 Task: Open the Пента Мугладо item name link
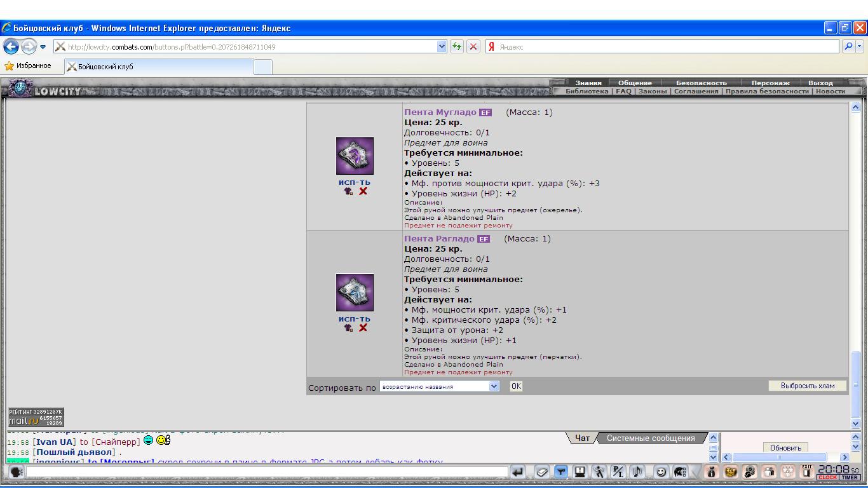pyautogui.click(x=440, y=112)
